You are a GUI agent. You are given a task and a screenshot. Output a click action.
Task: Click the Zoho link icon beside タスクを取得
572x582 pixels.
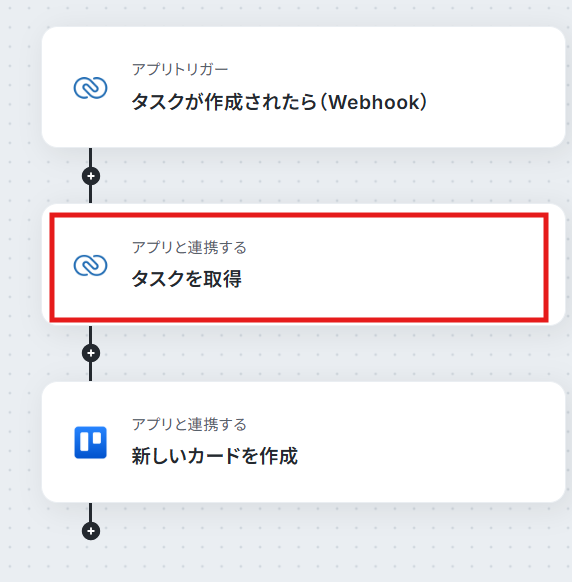(x=91, y=265)
